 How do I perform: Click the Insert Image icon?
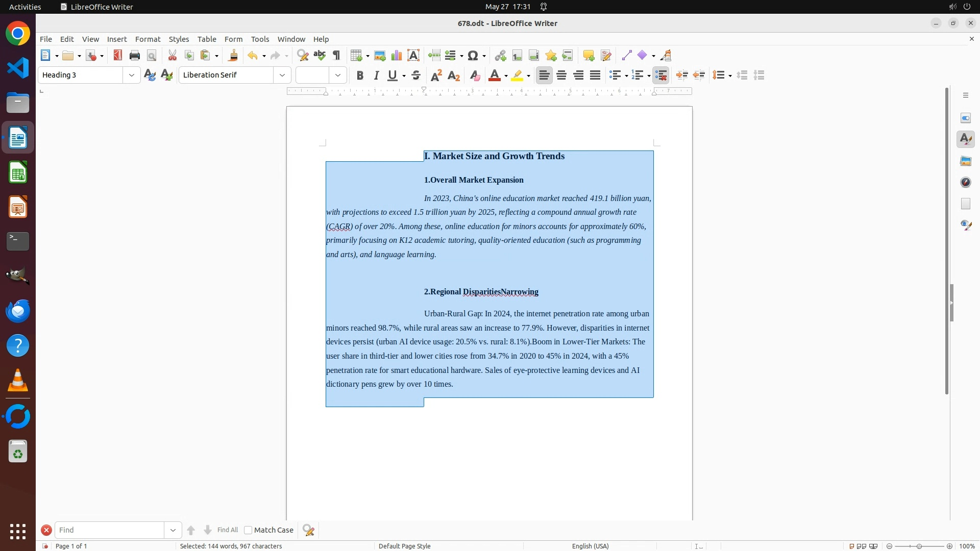tap(380, 56)
